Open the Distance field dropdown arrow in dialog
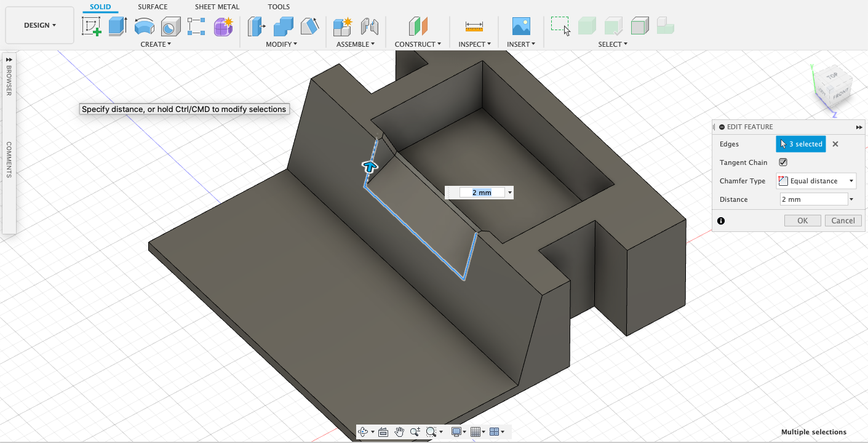868x443 pixels. click(x=851, y=199)
